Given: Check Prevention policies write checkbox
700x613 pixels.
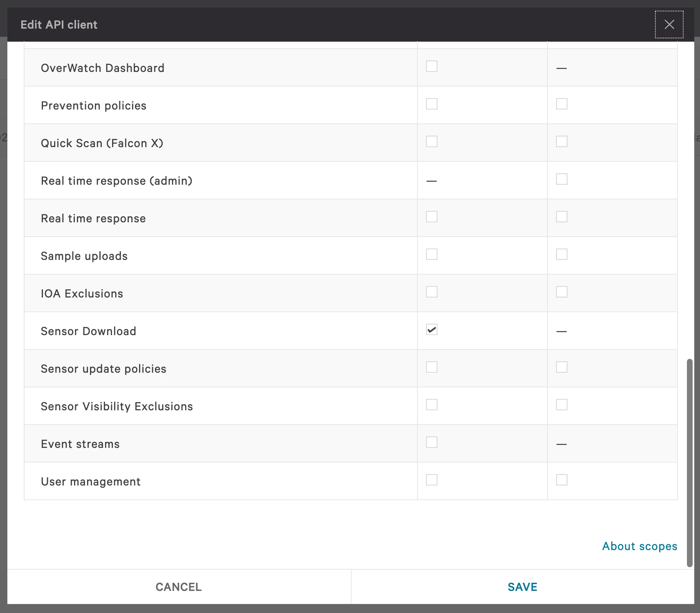Looking at the screenshot, I should 562,104.
